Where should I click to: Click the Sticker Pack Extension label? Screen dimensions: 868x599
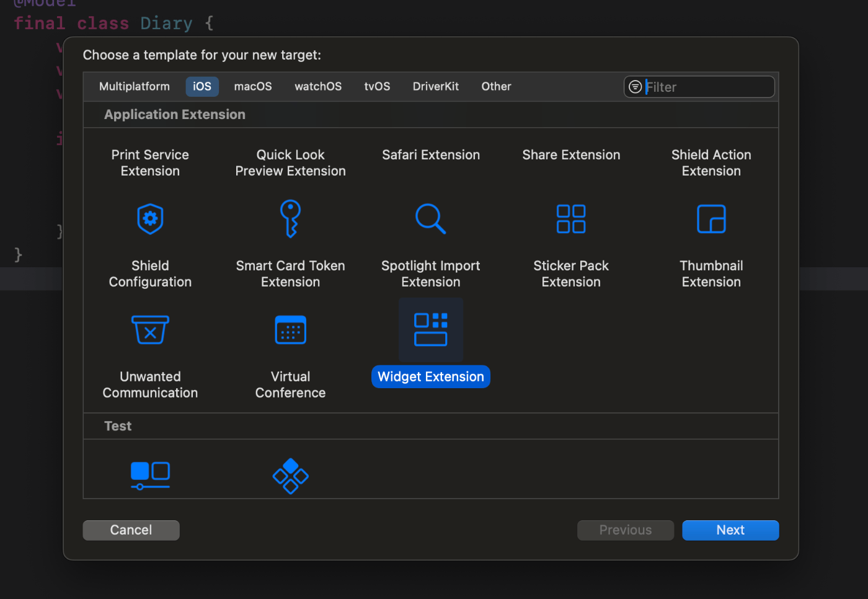(x=571, y=274)
